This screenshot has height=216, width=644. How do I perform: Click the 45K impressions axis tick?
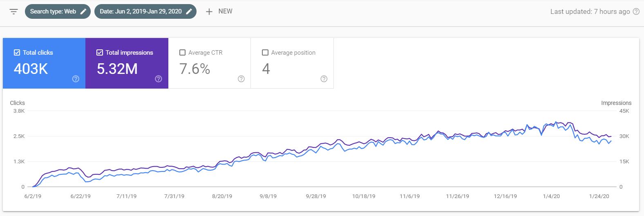[624, 111]
